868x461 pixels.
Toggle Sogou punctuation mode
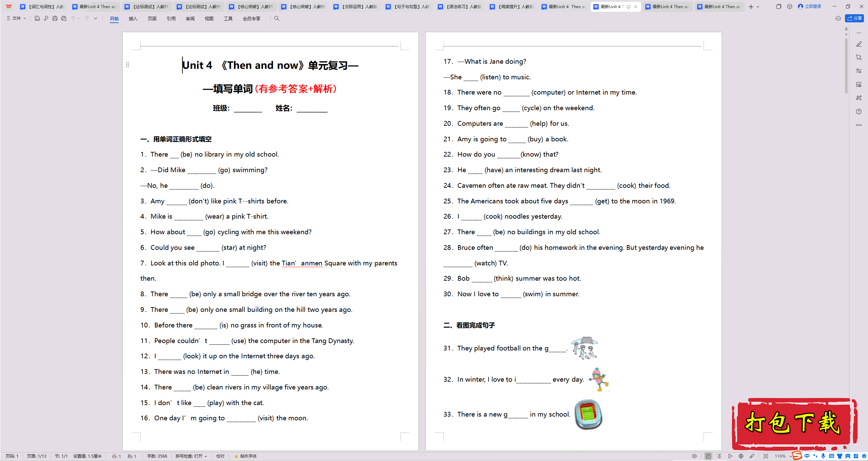[x=815, y=456]
